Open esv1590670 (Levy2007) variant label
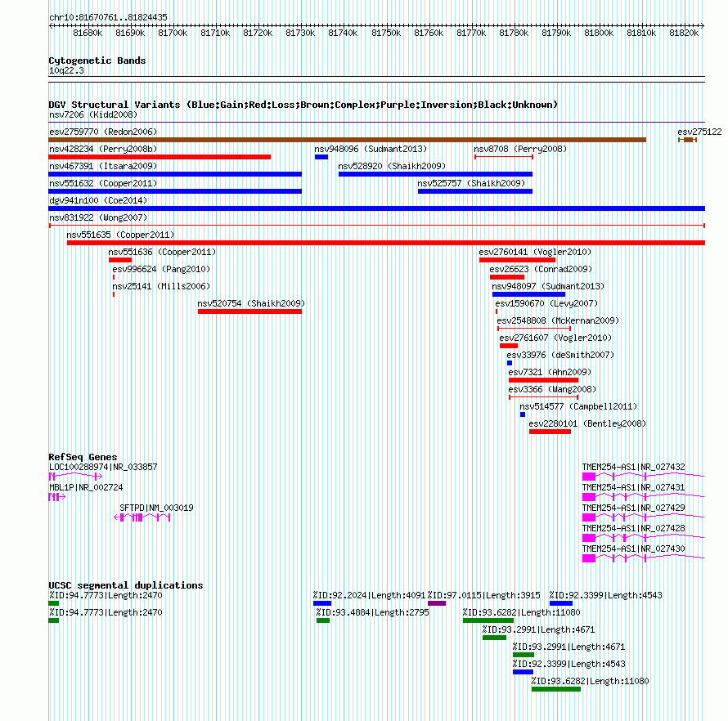This screenshot has height=721, width=728. pyautogui.click(x=546, y=303)
